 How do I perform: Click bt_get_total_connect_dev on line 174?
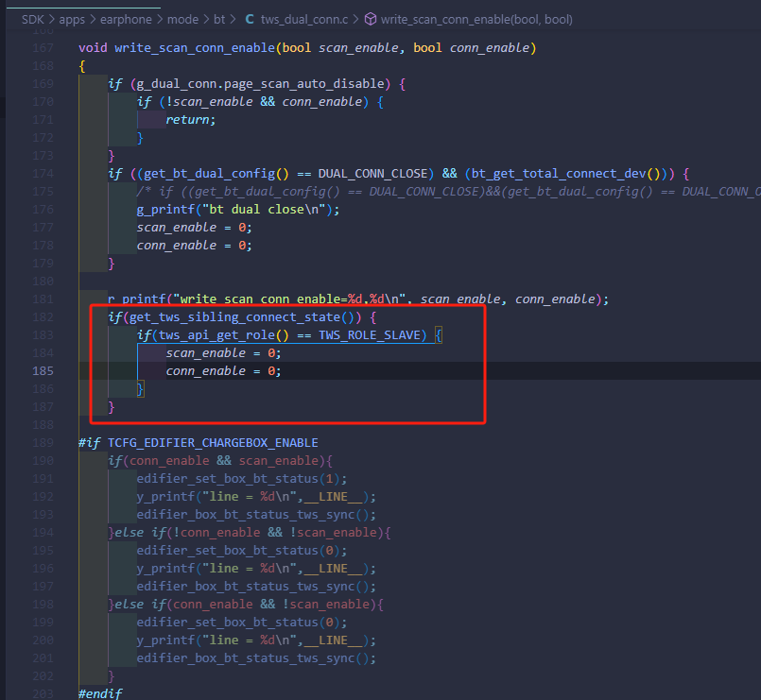559,174
